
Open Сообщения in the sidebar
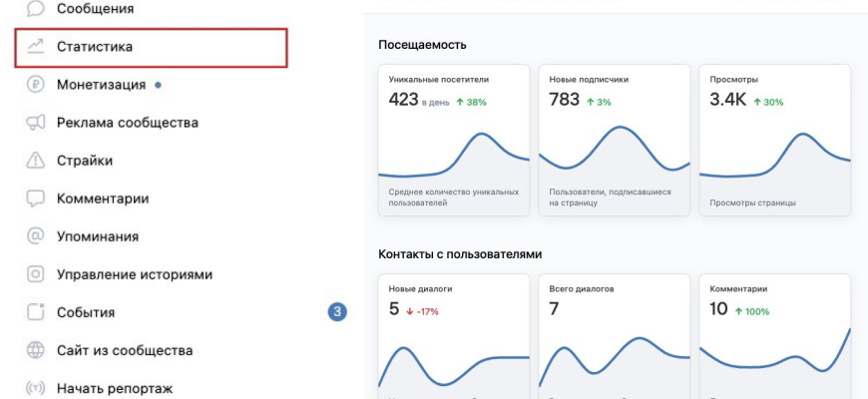pos(95,9)
